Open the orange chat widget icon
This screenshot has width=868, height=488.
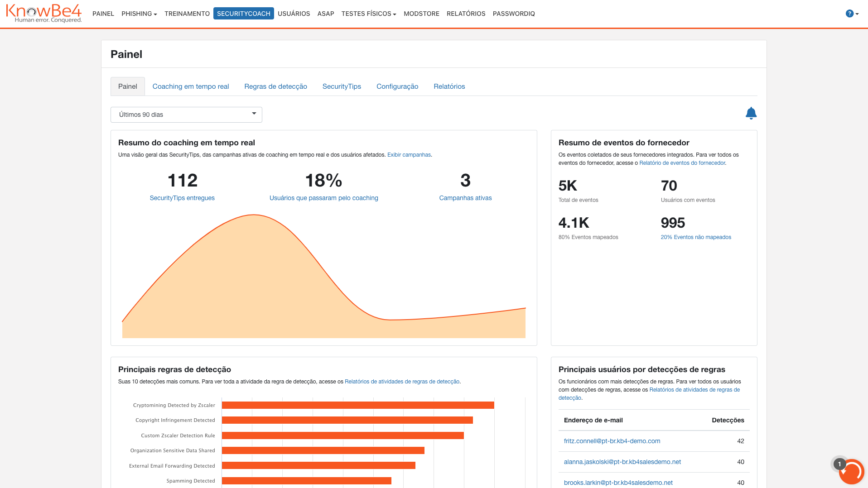(851, 471)
